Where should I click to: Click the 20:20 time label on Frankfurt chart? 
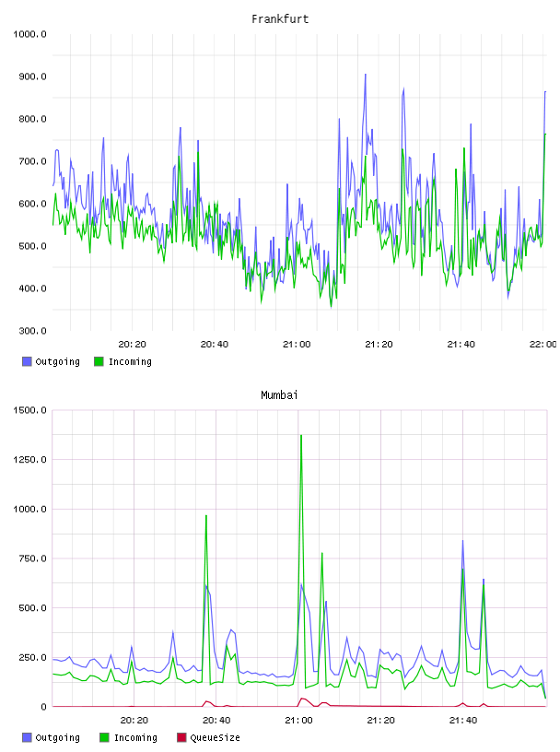(x=133, y=344)
